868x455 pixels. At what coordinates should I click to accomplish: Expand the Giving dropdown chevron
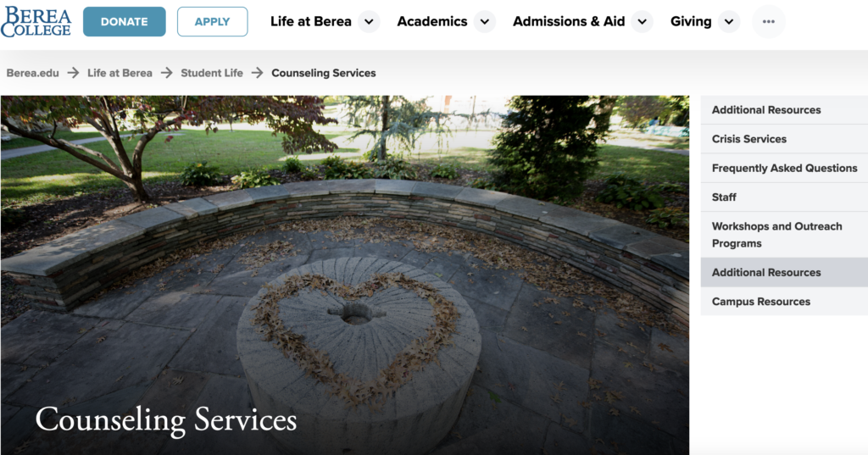click(729, 21)
